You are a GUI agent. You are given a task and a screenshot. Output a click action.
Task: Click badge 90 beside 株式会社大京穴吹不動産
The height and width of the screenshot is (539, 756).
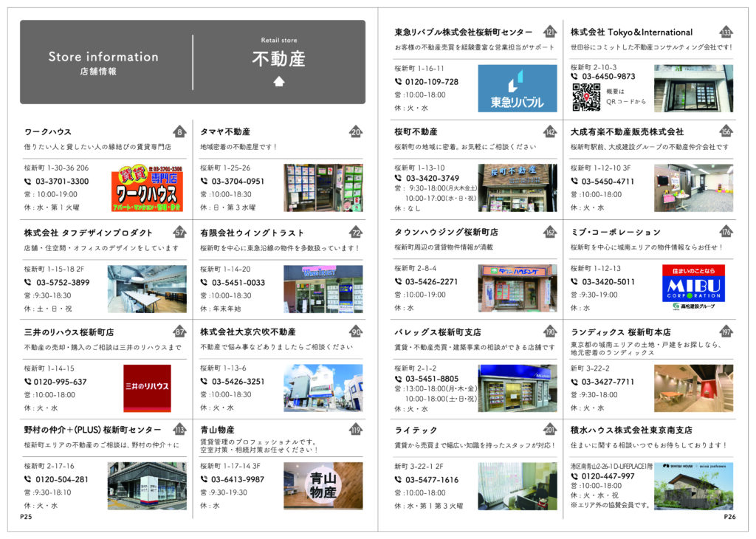click(355, 332)
